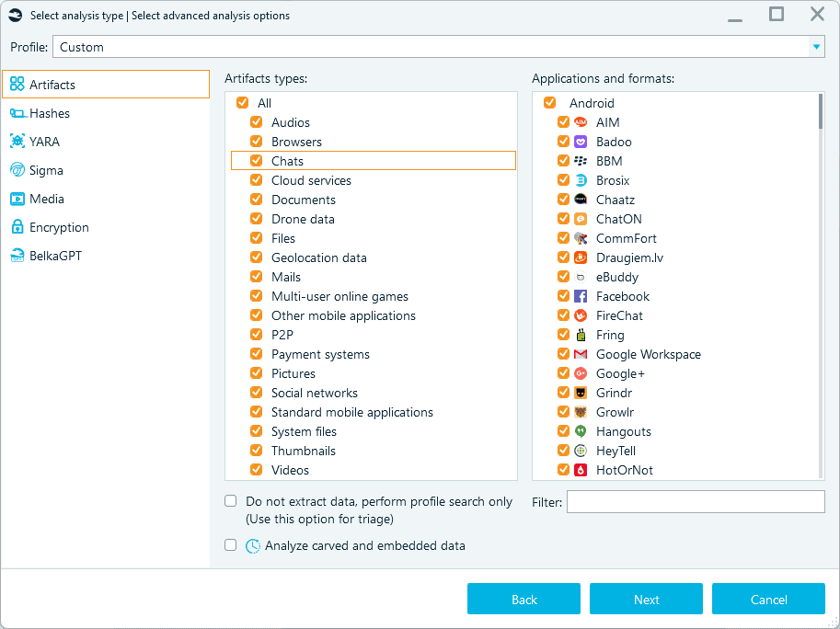Image resolution: width=840 pixels, height=629 pixels.
Task: Click the Grindr app icon
Action: [x=581, y=393]
